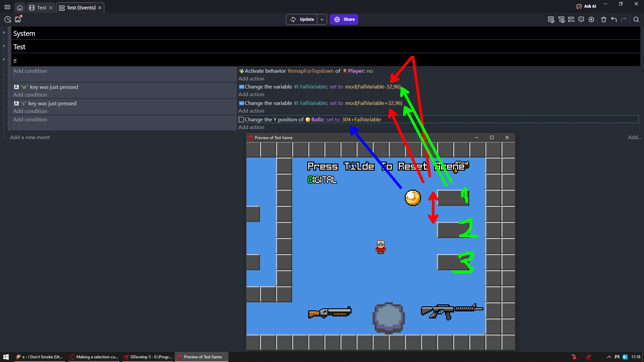Click the save project icon
This screenshot has height=362, width=644.
[18, 19]
